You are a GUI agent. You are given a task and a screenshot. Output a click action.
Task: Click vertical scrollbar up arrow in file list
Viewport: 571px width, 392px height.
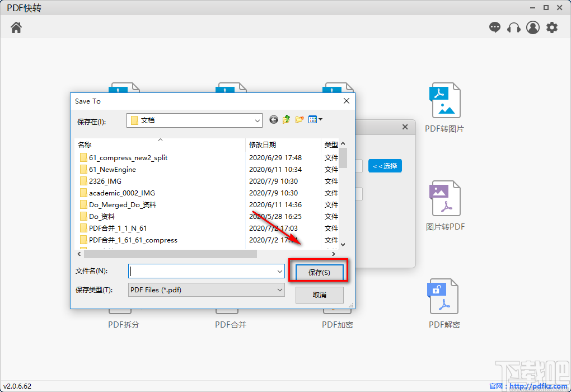pos(343,143)
